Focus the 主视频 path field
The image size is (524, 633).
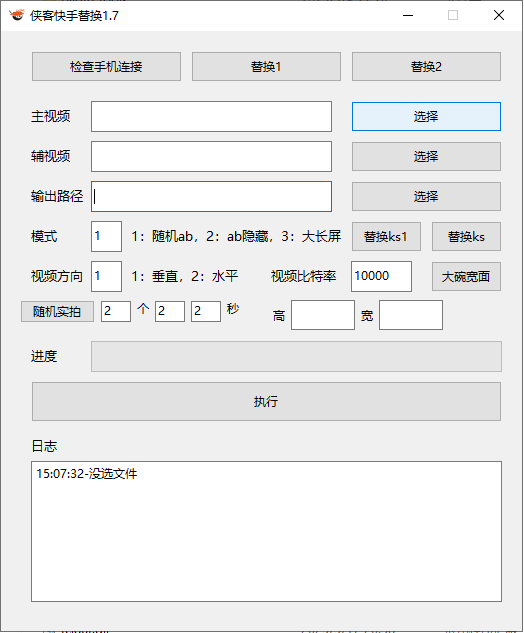[x=212, y=116]
